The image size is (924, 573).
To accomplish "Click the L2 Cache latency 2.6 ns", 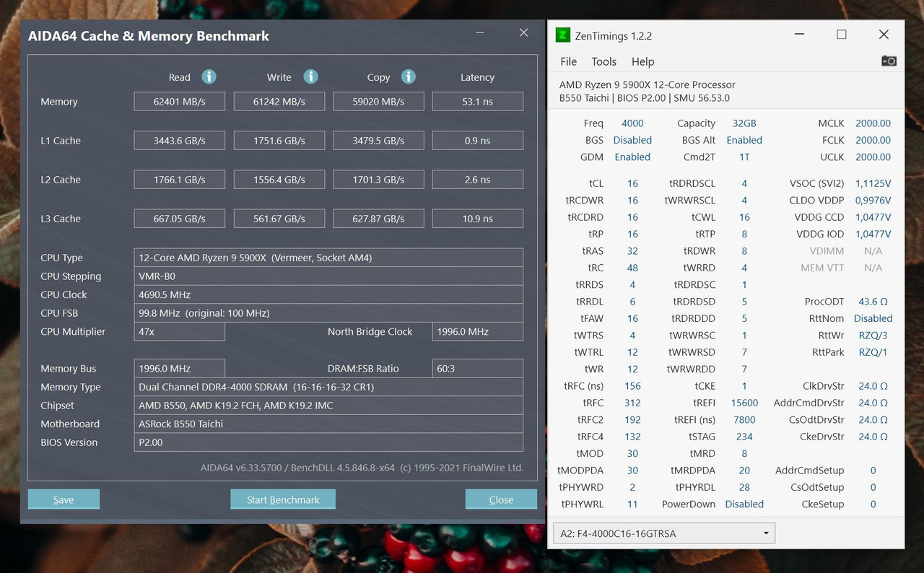I will click(x=478, y=180).
